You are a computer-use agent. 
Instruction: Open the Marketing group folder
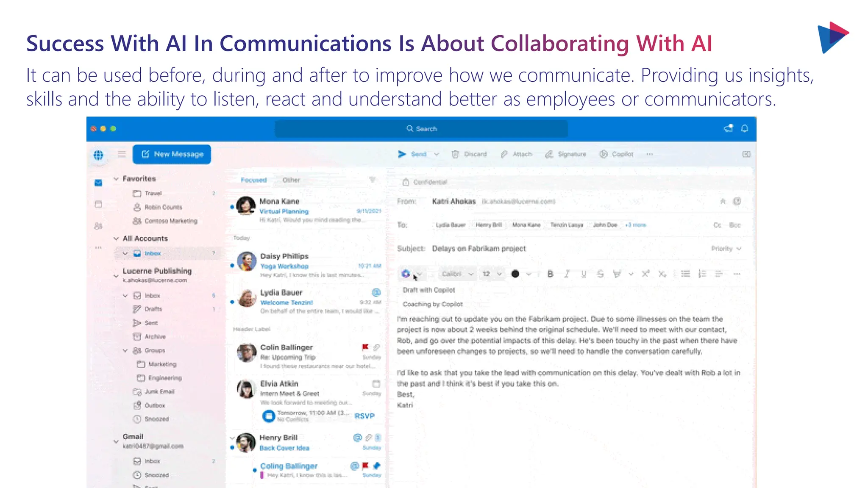coord(162,364)
